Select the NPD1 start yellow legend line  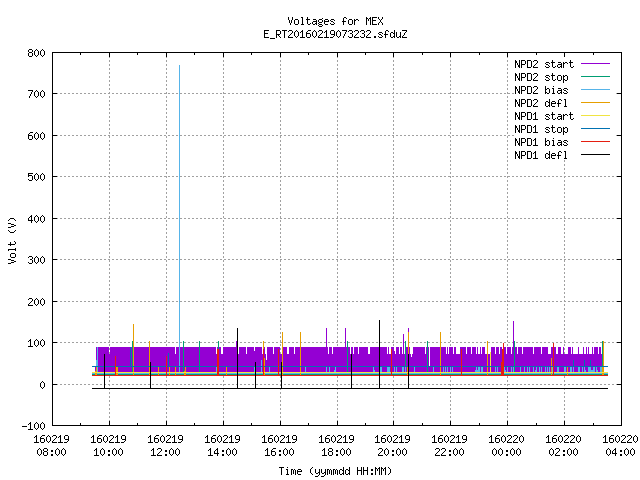(595, 116)
